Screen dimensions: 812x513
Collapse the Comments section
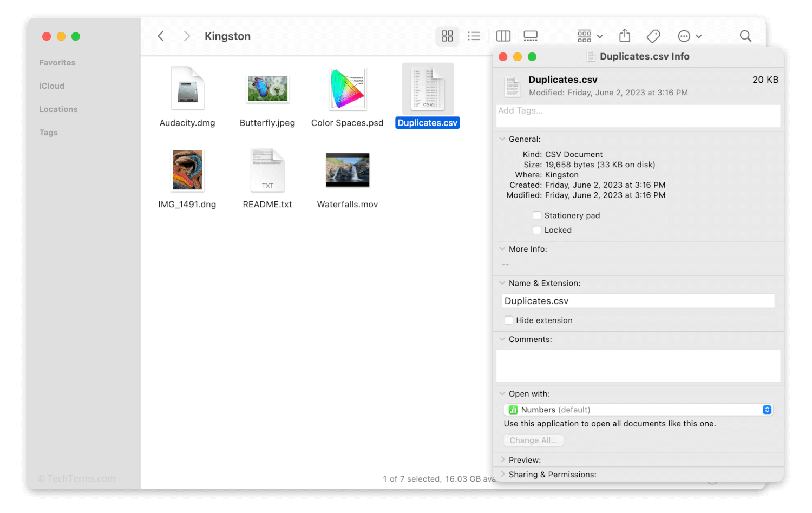(x=502, y=339)
